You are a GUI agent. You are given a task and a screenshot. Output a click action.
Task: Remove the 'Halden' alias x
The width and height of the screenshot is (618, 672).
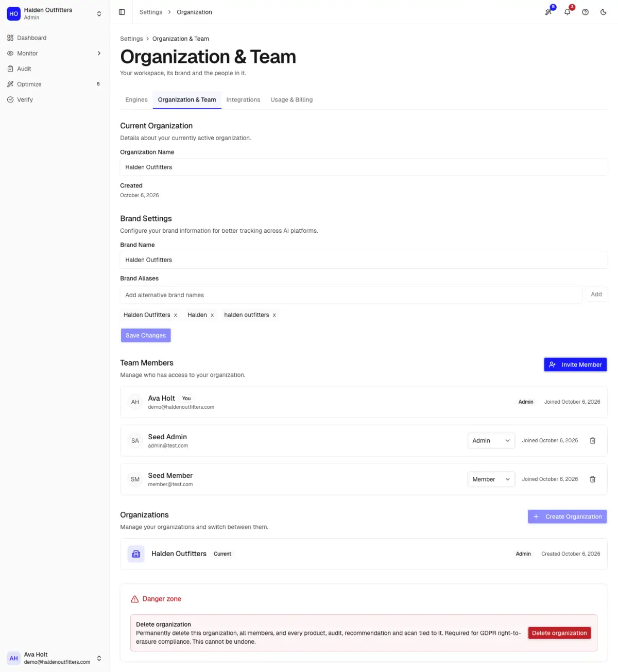tap(212, 315)
